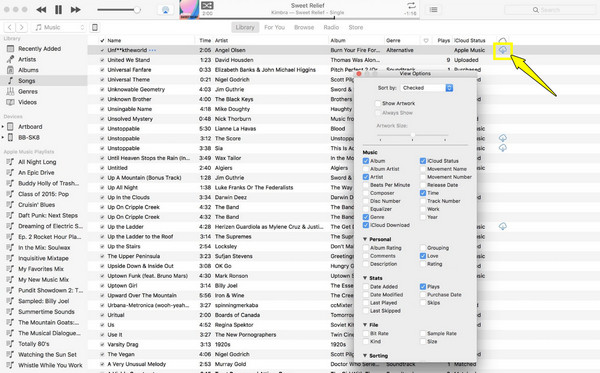Sort songs by the Time column header

205,40
